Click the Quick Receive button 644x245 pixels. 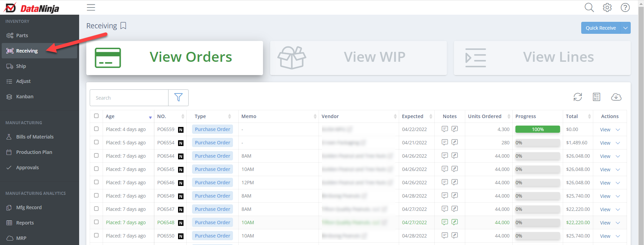(x=601, y=28)
